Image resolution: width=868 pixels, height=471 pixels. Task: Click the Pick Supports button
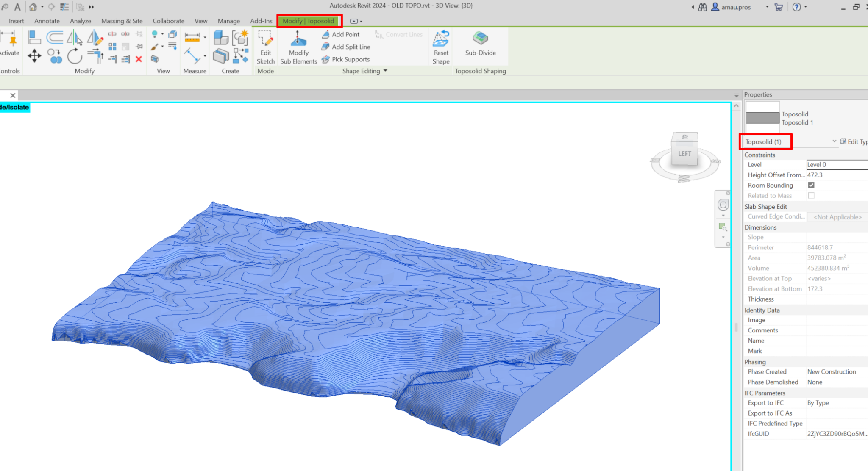[346, 59]
